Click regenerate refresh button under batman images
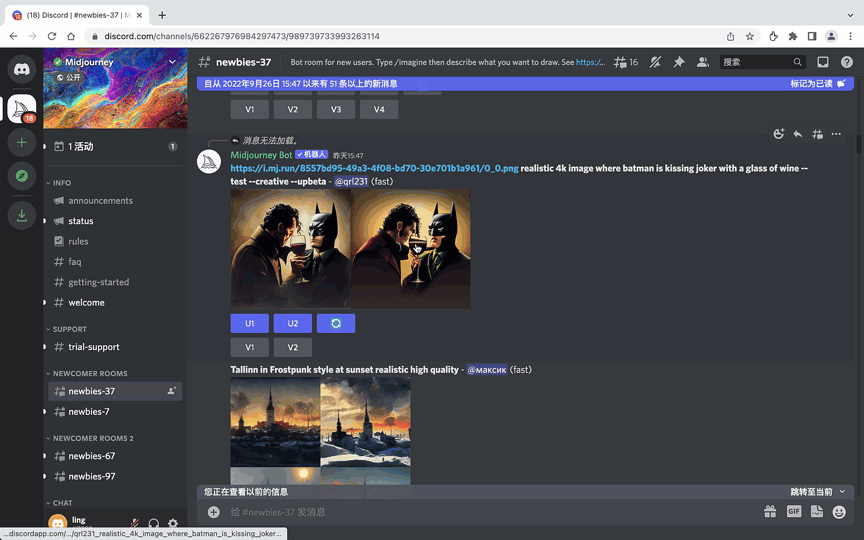Image resolution: width=864 pixels, height=540 pixels. coord(336,323)
